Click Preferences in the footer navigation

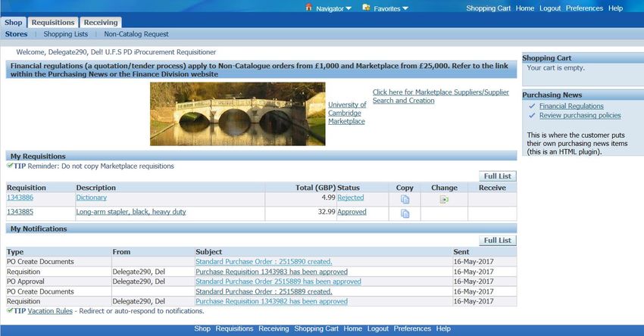(x=412, y=328)
